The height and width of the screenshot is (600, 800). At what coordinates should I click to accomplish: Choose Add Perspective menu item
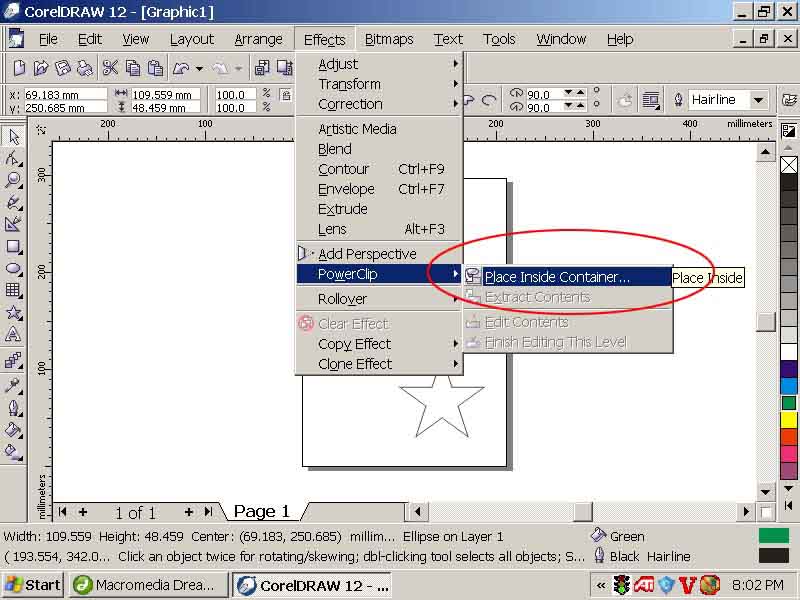click(x=380, y=254)
